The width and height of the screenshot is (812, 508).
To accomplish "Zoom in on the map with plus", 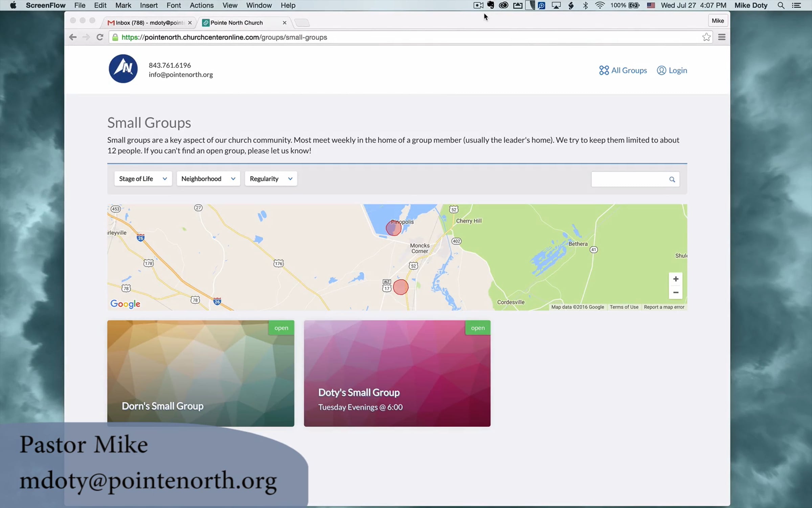I will click(675, 279).
